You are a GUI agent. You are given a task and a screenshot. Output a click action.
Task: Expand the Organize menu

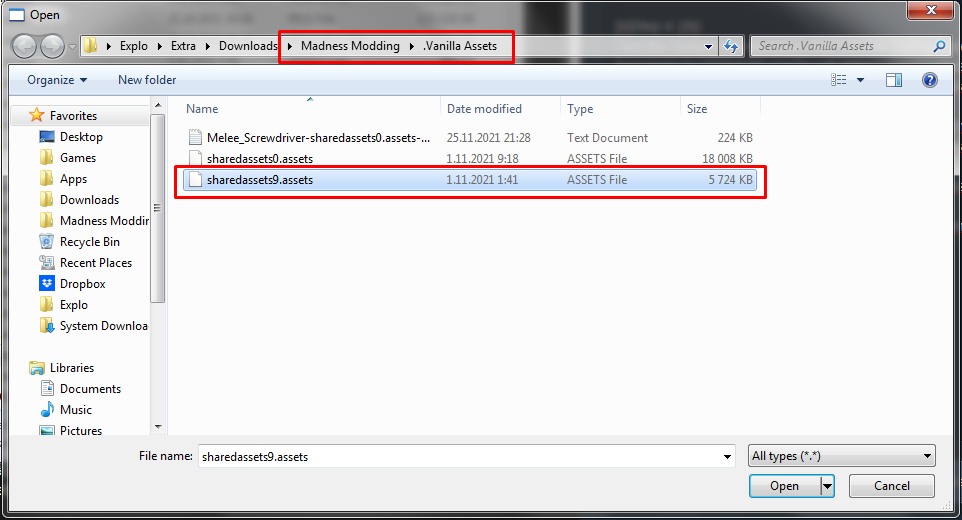pyautogui.click(x=57, y=80)
